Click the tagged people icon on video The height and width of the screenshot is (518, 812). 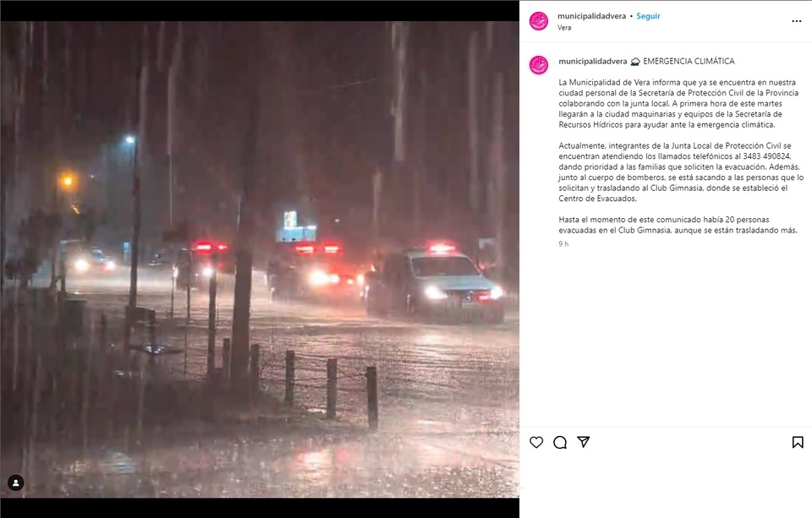(16, 483)
